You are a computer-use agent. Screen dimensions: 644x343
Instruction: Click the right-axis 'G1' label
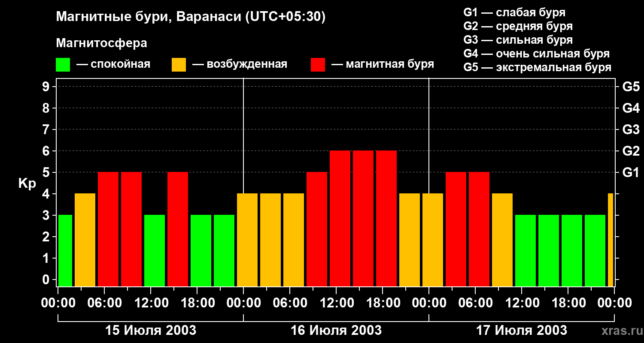point(631,172)
